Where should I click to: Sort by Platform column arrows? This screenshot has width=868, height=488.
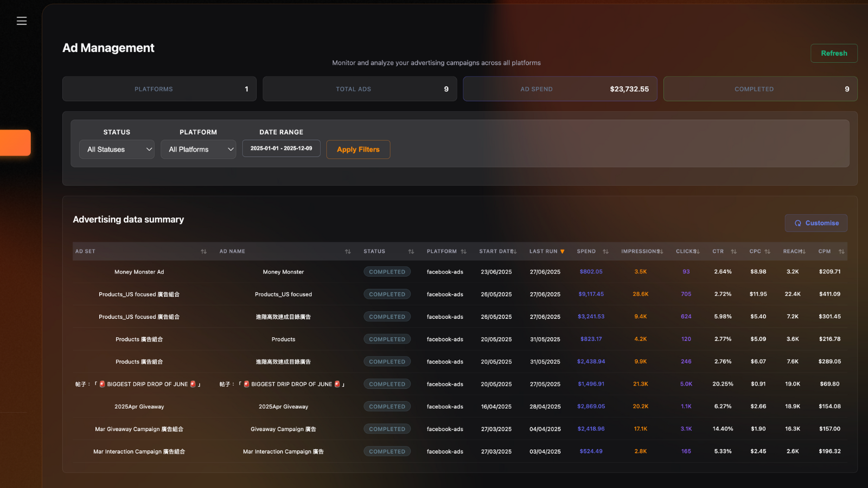tap(463, 252)
